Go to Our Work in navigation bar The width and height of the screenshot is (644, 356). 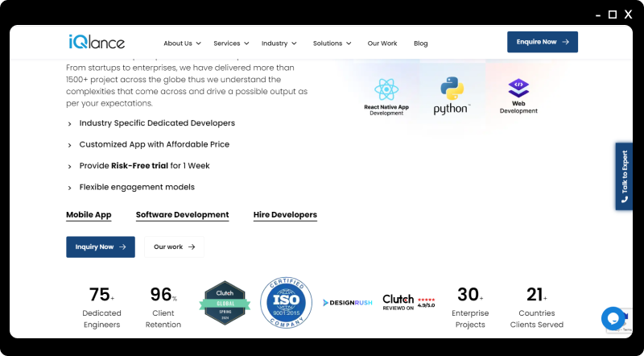pyautogui.click(x=382, y=43)
